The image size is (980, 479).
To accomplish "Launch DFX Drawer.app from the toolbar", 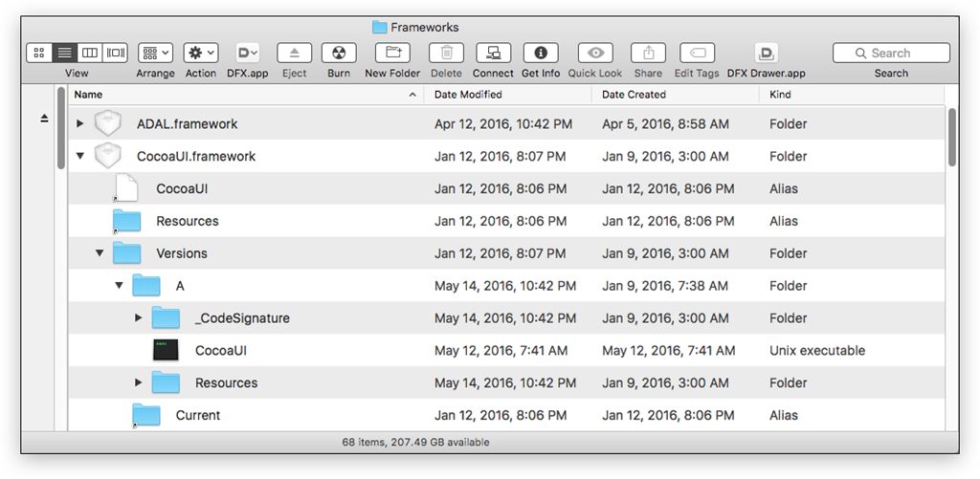I will click(x=767, y=54).
